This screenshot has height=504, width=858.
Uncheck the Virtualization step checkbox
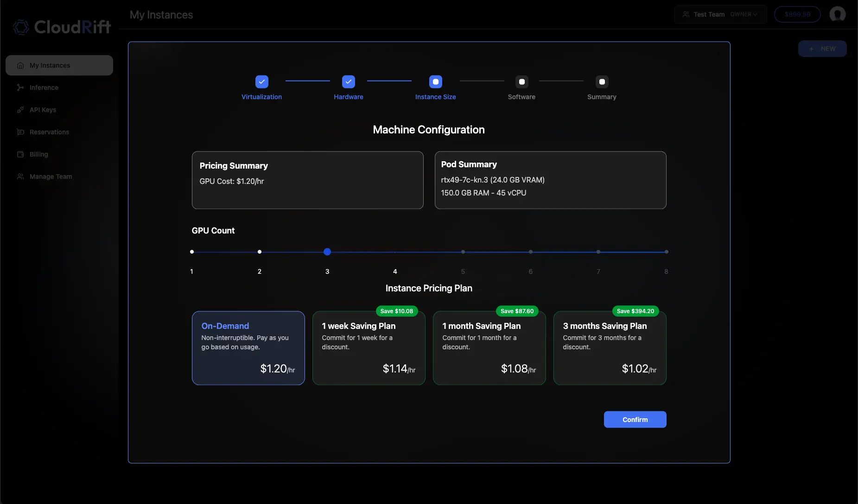tap(261, 82)
